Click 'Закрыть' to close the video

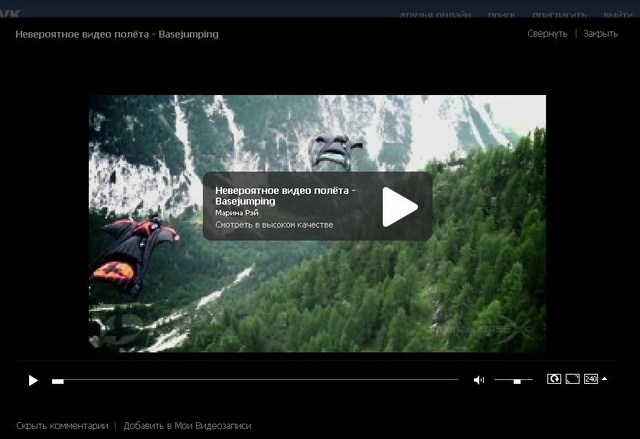[x=600, y=34]
